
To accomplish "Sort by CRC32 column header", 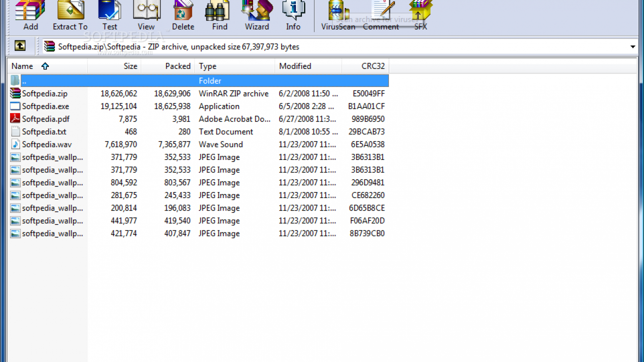I will click(365, 66).
